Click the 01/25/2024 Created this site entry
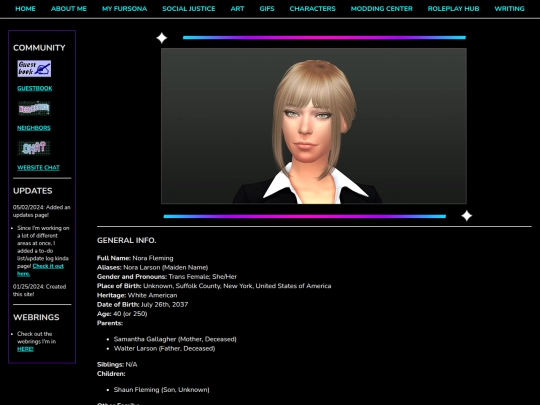540x405 pixels. point(40,290)
